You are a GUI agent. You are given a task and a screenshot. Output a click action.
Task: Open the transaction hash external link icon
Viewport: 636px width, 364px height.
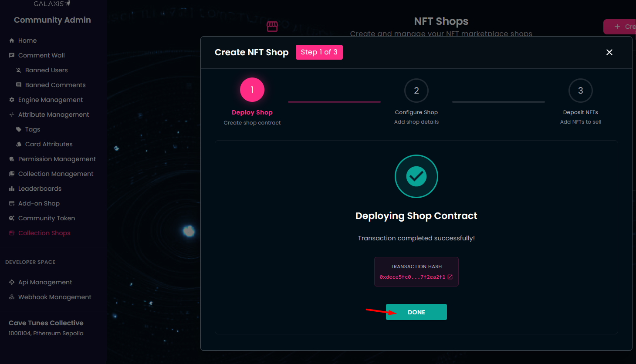(x=450, y=277)
